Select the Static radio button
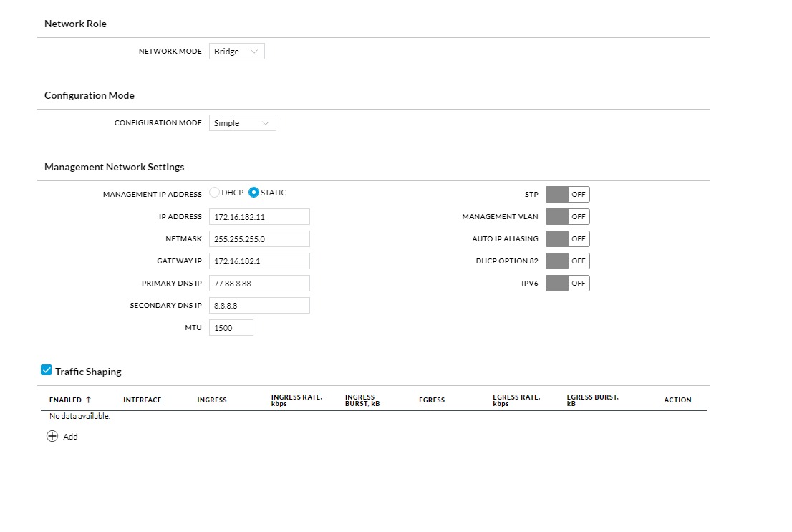The image size is (792, 532). tap(253, 193)
